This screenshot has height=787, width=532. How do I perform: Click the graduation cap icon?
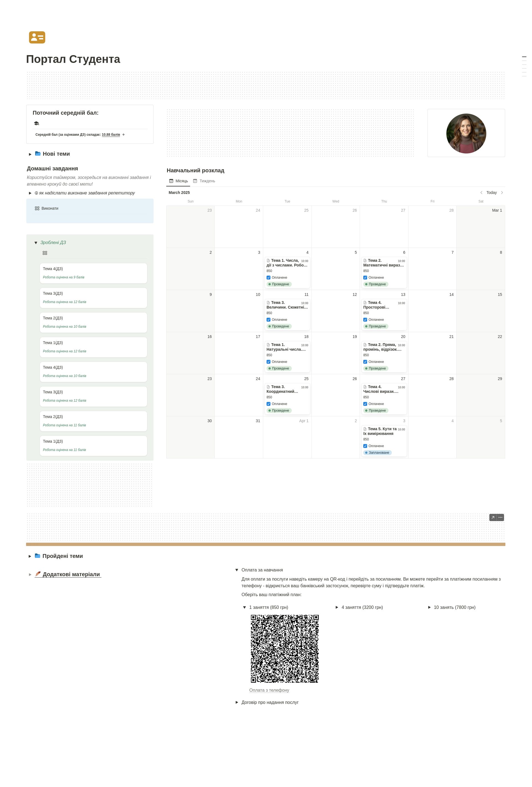pyautogui.click(x=37, y=123)
